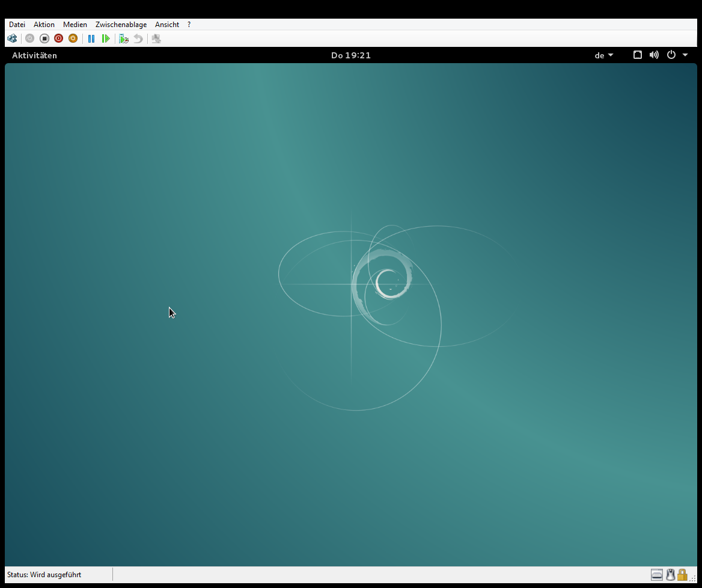
Task: Open the Medien menu
Action: 75,25
